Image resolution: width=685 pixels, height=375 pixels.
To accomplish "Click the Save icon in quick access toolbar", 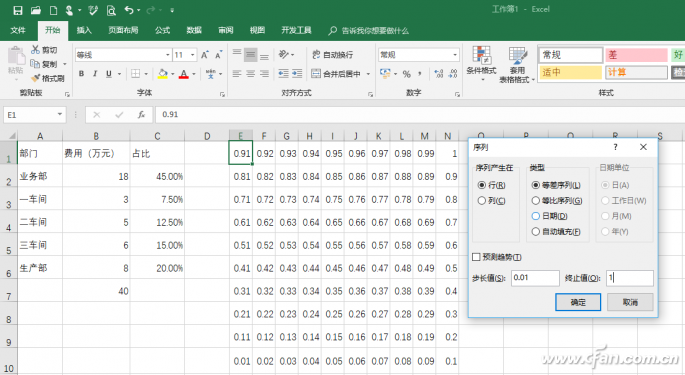I will [x=17, y=10].
